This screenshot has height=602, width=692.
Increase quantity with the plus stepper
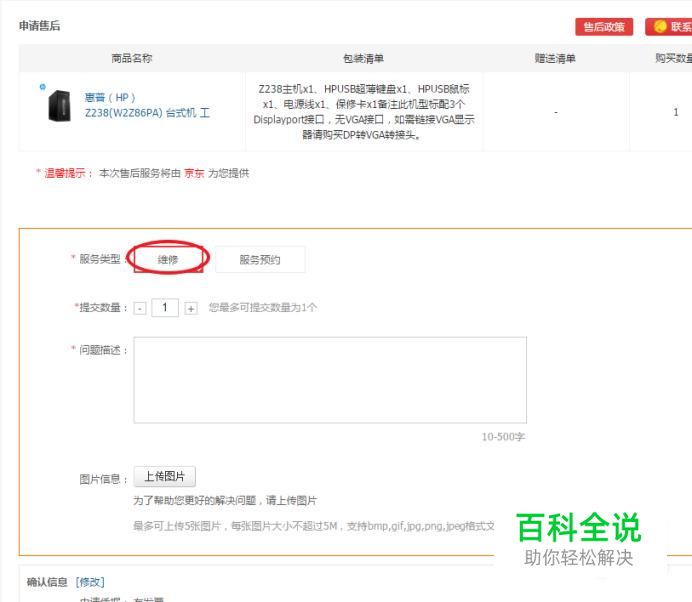coord(191,308)
